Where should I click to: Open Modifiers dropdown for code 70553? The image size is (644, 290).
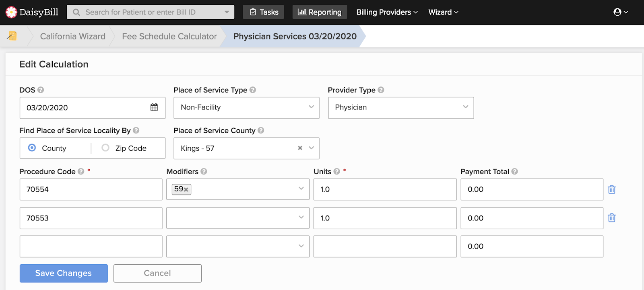tap(238, 218)
